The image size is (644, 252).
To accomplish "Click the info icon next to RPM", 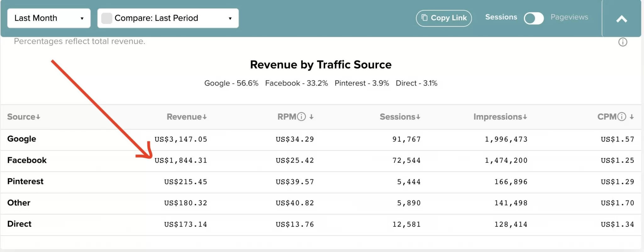I will pos(301,117).
